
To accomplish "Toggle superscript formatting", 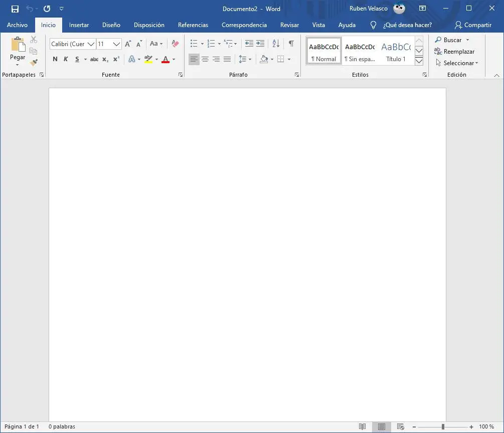I will (x=116, y=59).
